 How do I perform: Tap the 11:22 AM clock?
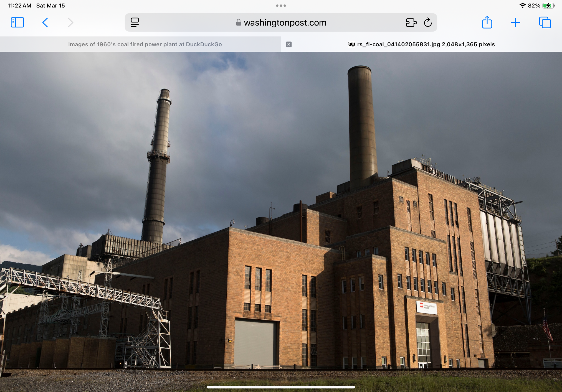[19, 5]
